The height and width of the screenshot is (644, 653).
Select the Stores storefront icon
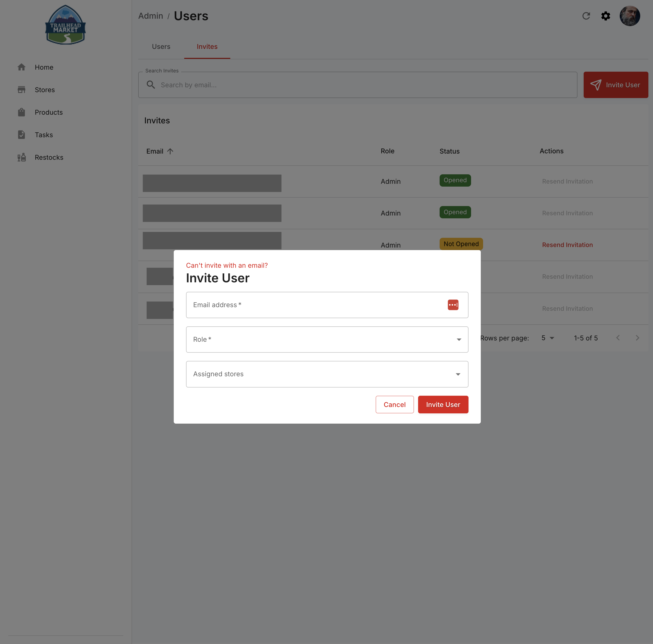22,90
